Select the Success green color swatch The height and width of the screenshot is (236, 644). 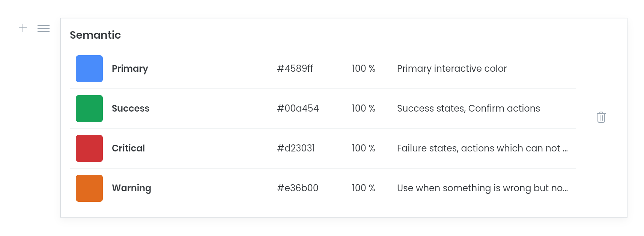point(89,108)
